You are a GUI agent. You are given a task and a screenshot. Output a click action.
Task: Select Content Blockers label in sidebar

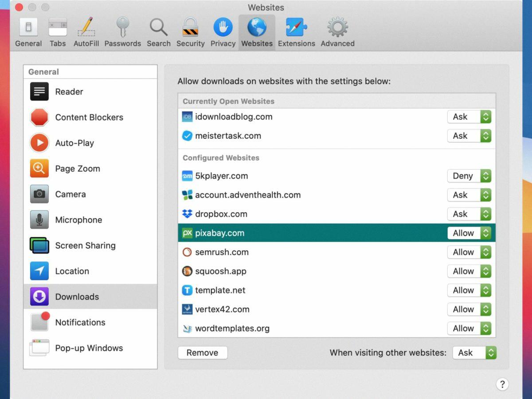tap(89, 117)
